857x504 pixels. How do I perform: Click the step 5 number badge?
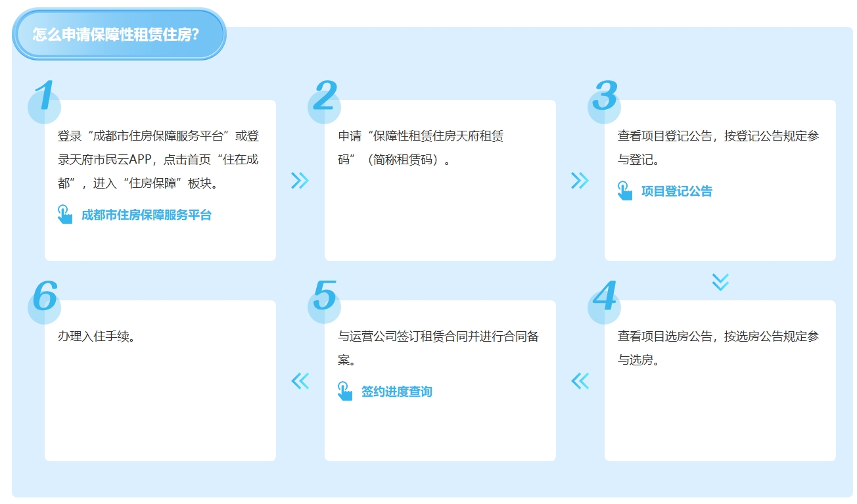[325, 299]
